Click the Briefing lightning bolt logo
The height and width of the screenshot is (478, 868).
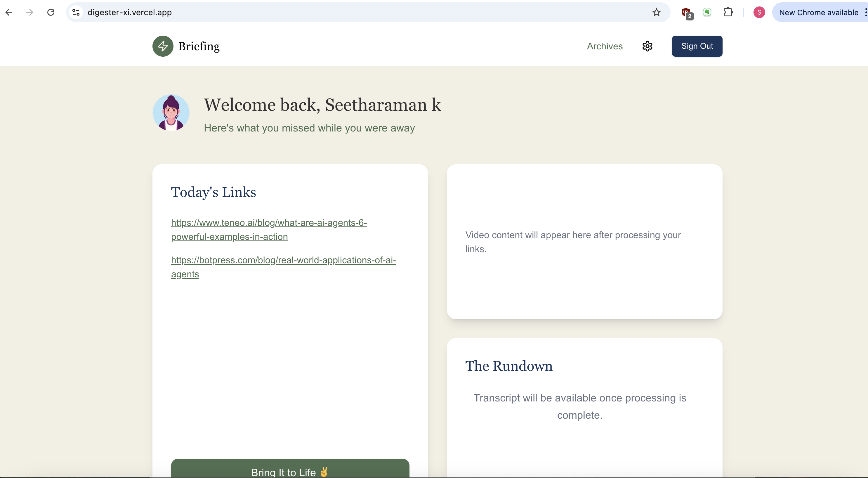click(x=163, y=46)
